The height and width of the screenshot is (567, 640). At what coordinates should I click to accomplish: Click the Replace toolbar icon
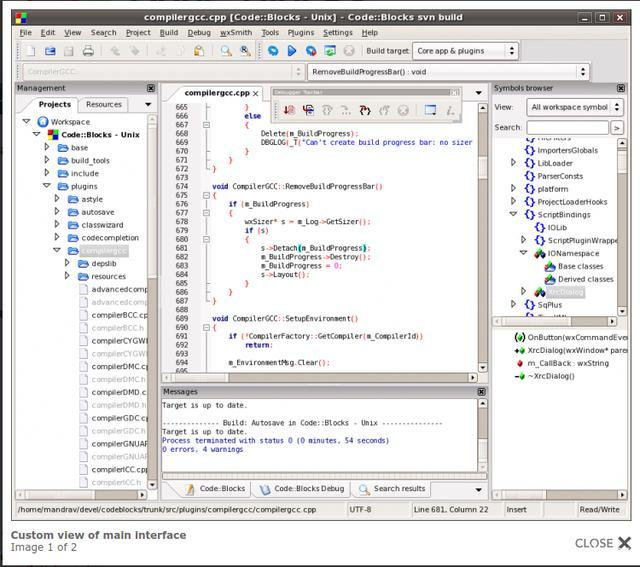(245, 51)
